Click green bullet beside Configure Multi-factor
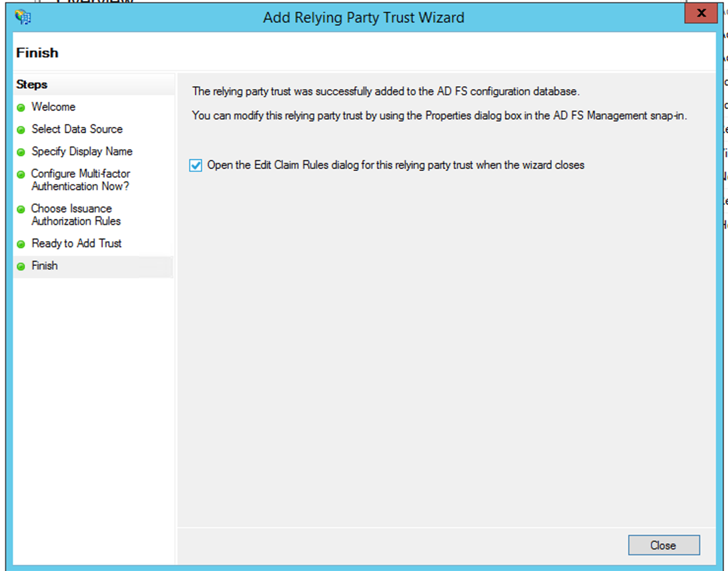The height and width of the screenshot is (571, 728). point(21,175)
